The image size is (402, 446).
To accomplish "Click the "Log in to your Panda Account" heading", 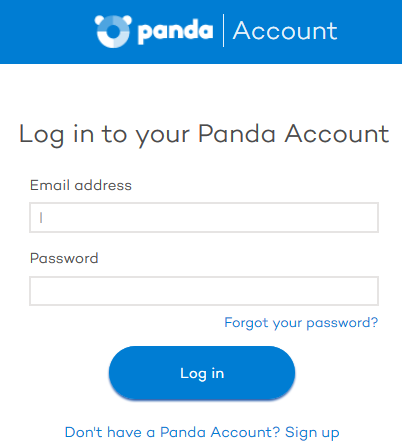I will click(204, 135).
